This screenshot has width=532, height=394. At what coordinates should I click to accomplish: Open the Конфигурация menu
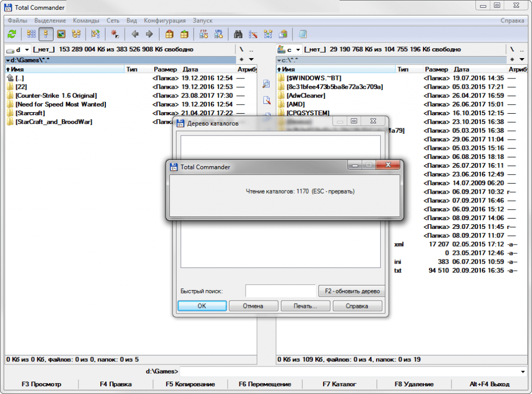(165, 20)
